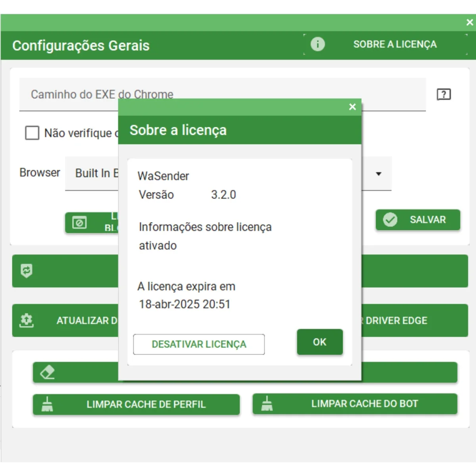Close the Sobre a licença dialog

[352, 107]
